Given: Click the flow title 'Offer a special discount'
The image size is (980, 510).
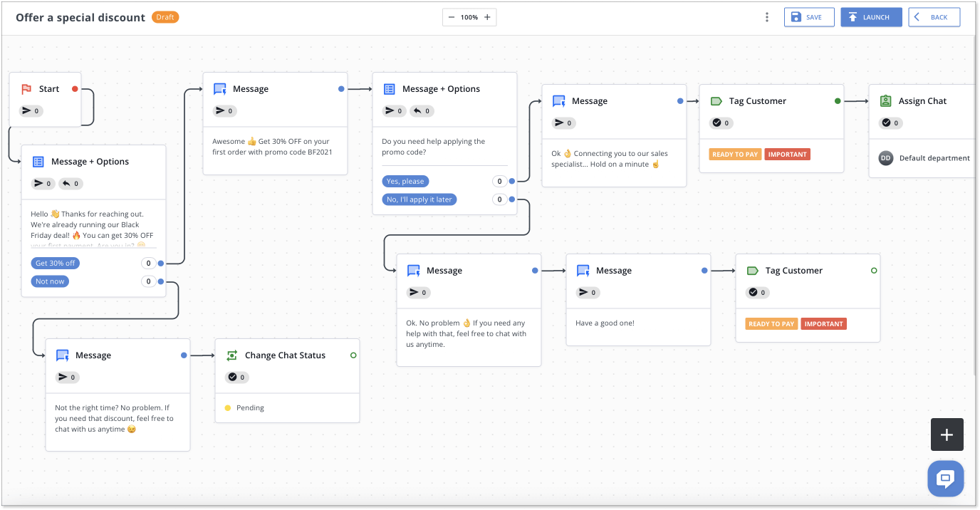Looking at the screenshot, I should click(80, 17).
